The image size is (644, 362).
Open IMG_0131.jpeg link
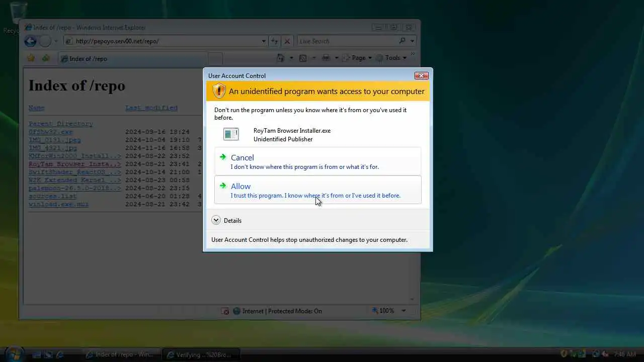point(55,140)
